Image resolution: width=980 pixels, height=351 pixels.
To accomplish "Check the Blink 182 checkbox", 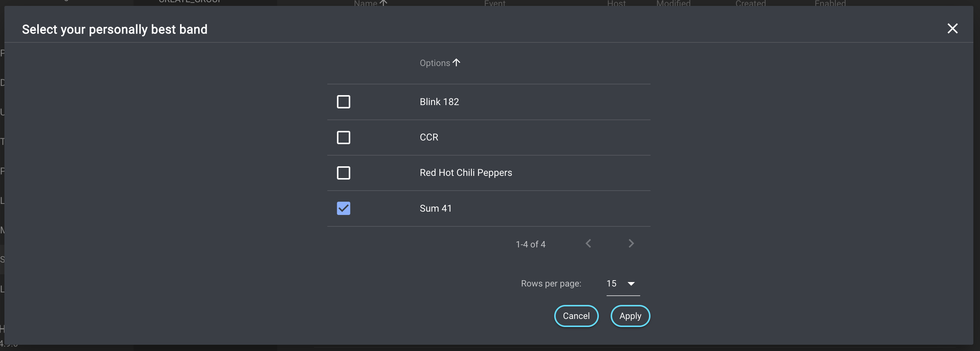I will pyautogui.click(x=343, y=102).
